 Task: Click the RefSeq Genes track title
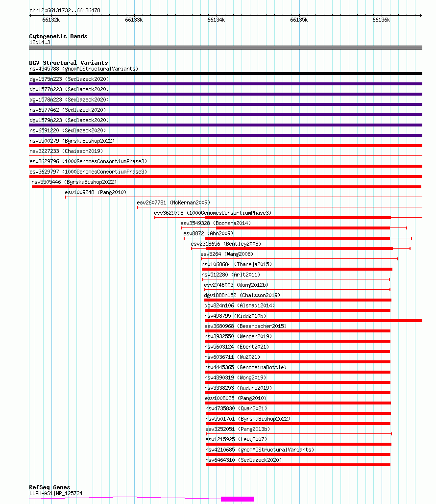(x=49, y=487)
